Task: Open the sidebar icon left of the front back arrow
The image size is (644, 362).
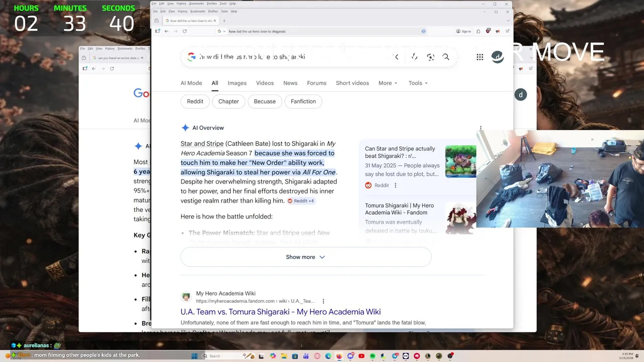Action: [x=157, y=31]
